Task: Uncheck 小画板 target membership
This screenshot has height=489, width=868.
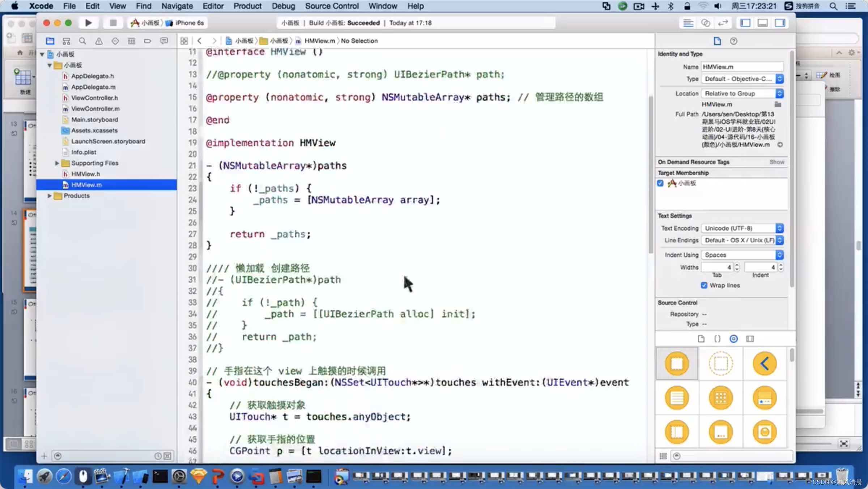Action: click(660, 183)
